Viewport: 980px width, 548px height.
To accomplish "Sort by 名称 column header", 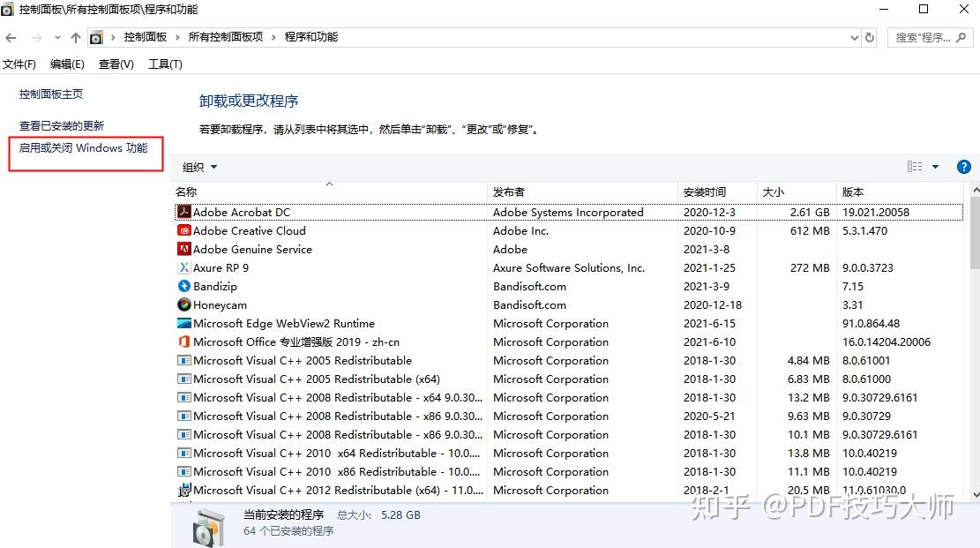I will 329,192.
